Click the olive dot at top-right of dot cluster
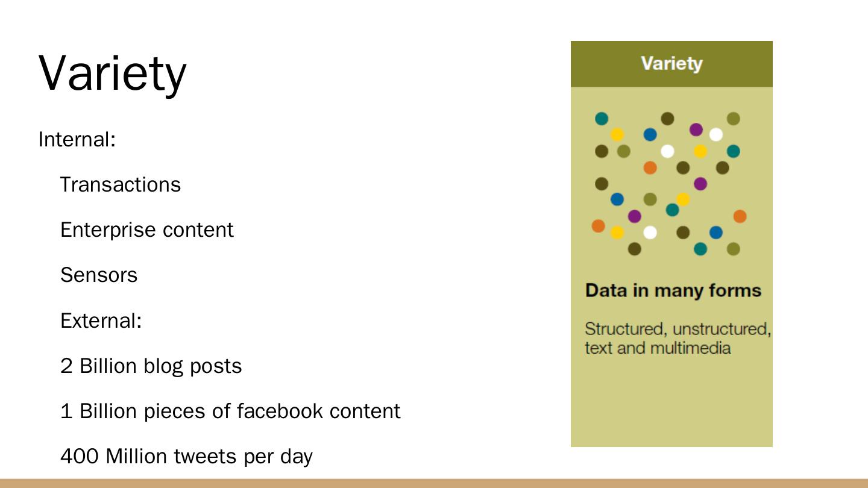 pyautogui.click(x=733, y=119)
